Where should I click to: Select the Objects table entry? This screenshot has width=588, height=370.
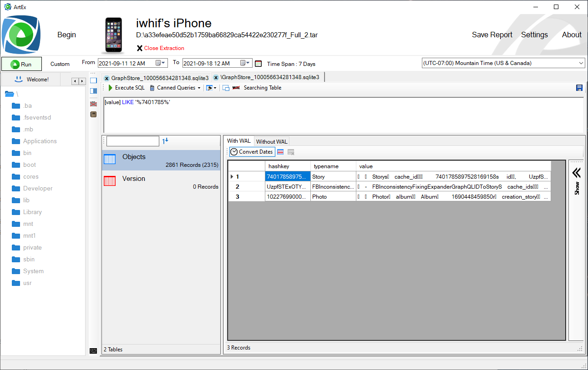coord(161,160)
